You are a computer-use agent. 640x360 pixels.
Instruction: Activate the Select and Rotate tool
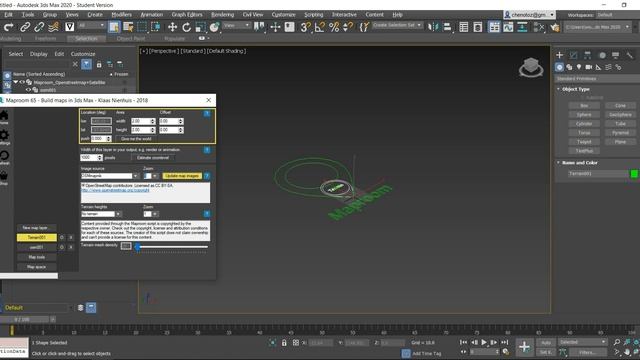(x=187, y=27)
